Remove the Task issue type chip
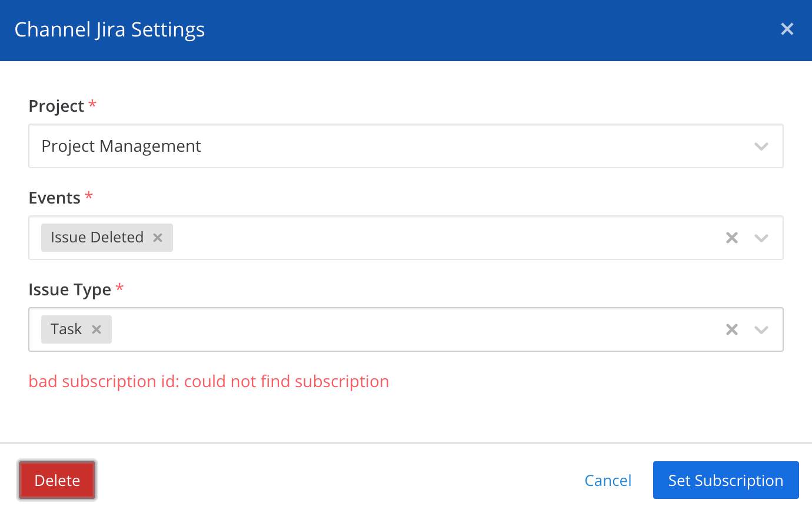 [96, 329]
